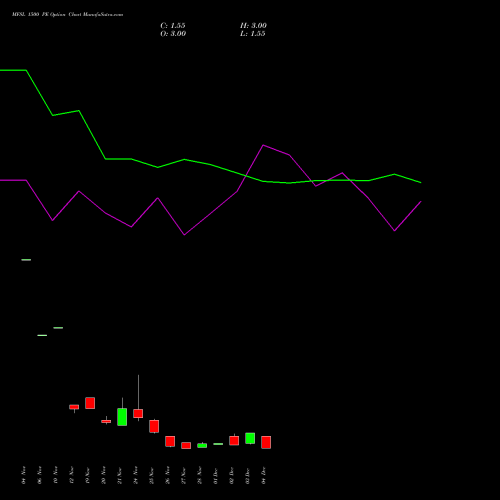Click the '01 Dec' date axis label
The image size is (500, 500).
[x=216, y=475]
